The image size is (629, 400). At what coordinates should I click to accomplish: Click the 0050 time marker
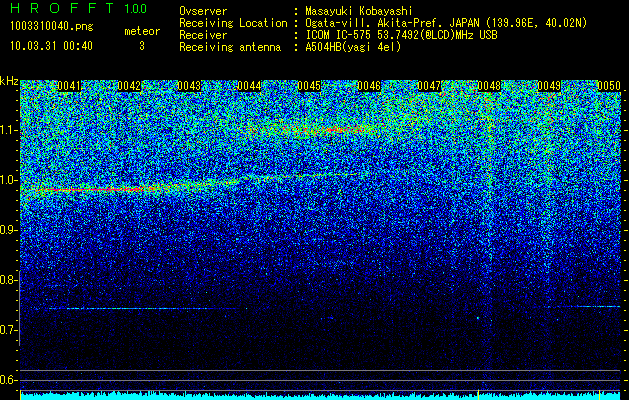click(609, 86)
